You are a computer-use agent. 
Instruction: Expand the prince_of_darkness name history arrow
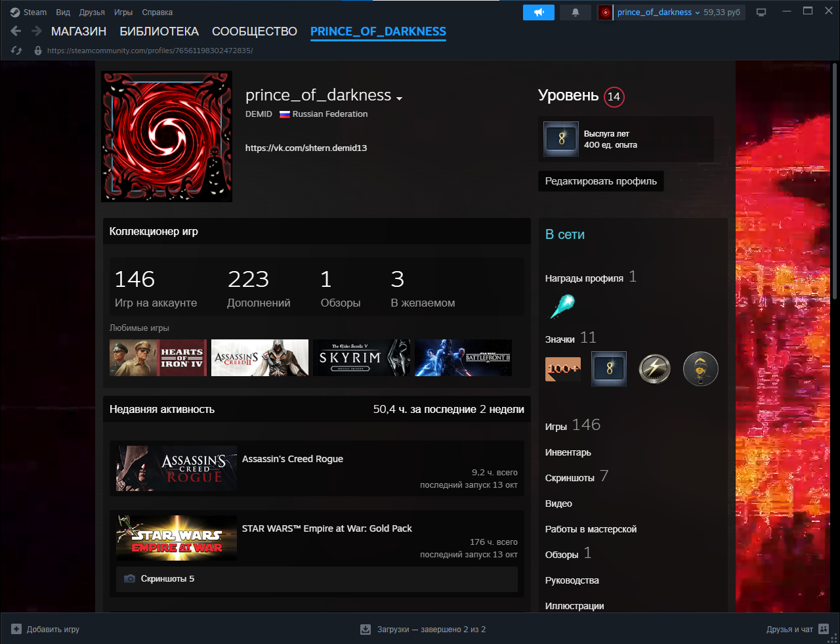[399, 98]
